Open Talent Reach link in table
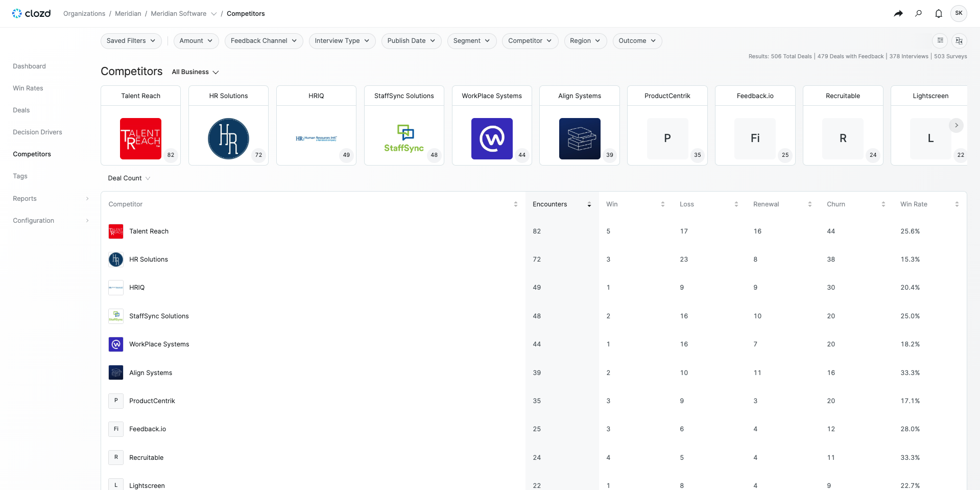 (x=149, y=231)
